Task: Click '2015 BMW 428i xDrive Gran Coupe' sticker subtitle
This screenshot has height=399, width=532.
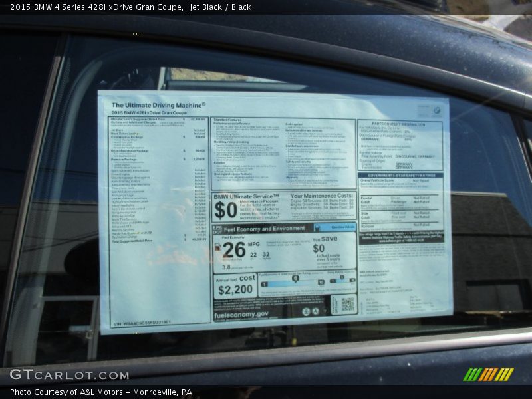Action: (149, 112)
